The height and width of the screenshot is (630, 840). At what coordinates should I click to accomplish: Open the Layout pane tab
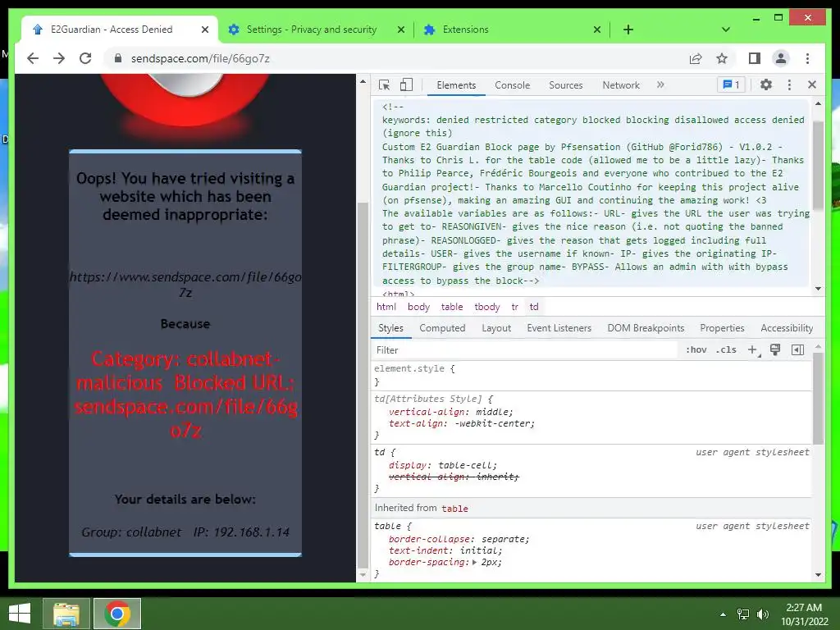point(496,328)
